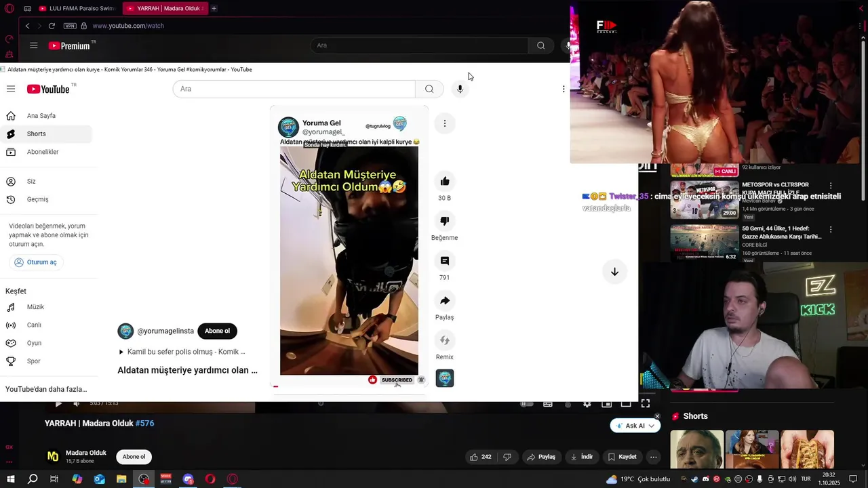Image resolution: width=868 pixels, height=488 pixels.
Task: Click the Oturum aç sign-in button
Action: [x=37, y=262]
